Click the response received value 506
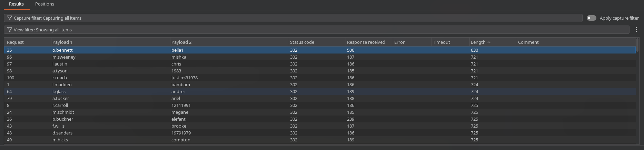This screenshot has width=644, height=150. pyautogui.click(x=350, y=50)
